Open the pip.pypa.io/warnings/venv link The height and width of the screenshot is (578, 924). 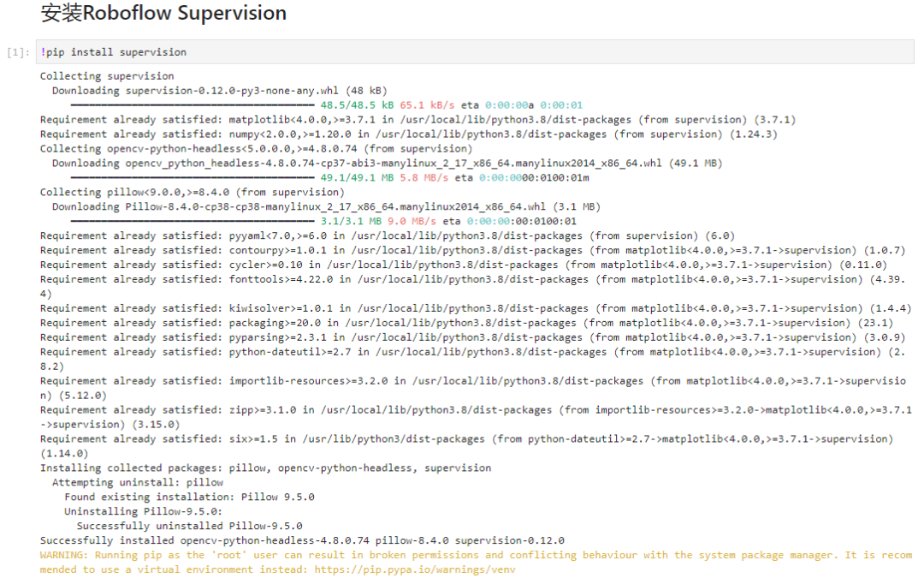point(415,569)
